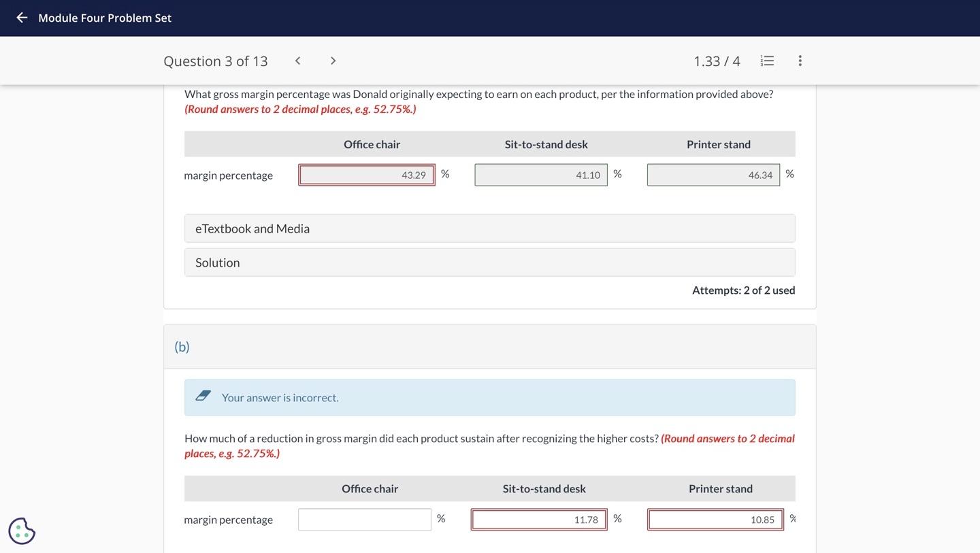Open the question list icon
The image size is (980, 553).
(767, 61)
